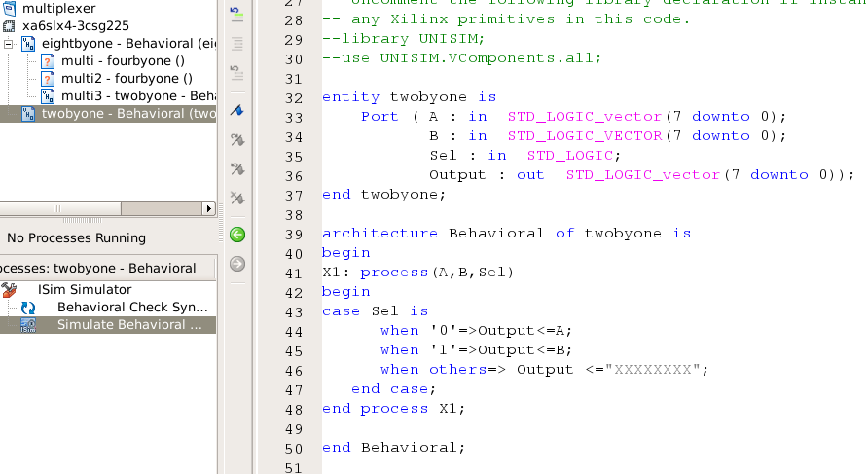This screenshot has width=868, height=474.
Task: Click the 'end process X1;' line
Action: coord(393,409)
